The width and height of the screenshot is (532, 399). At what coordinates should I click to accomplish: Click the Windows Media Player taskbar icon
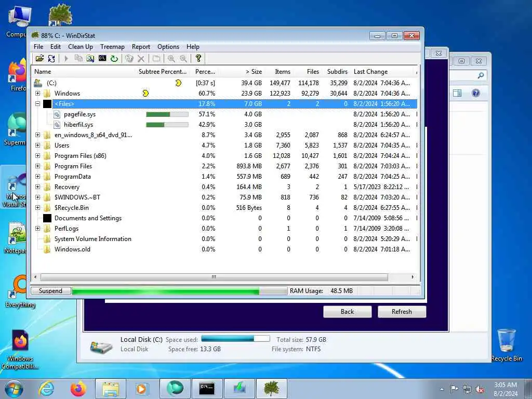pyautogui.click(x=141, y=389)
